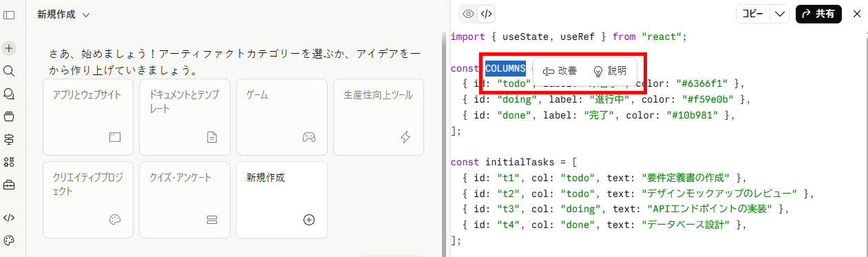Open artifacts via the shapes grid sidebar icon
The width and height of the screenshot is (868, 257).
tap(9, 162)
